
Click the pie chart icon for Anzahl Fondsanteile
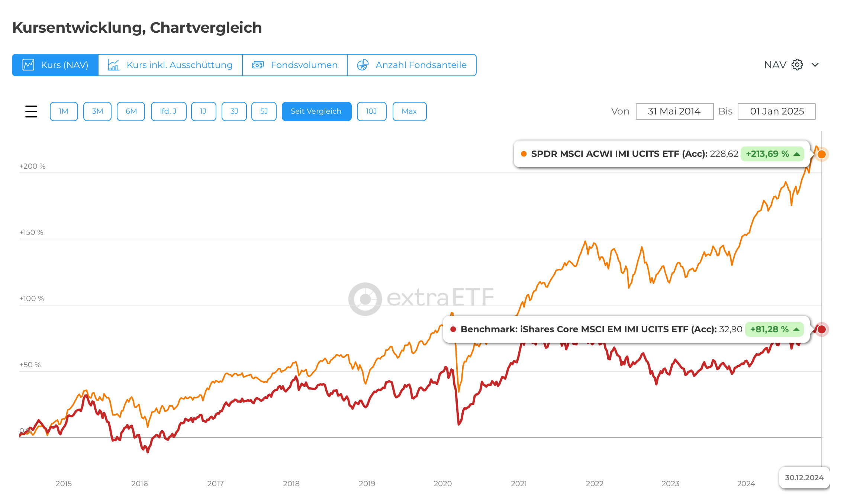pyautogui.click(x=363, y=65)
